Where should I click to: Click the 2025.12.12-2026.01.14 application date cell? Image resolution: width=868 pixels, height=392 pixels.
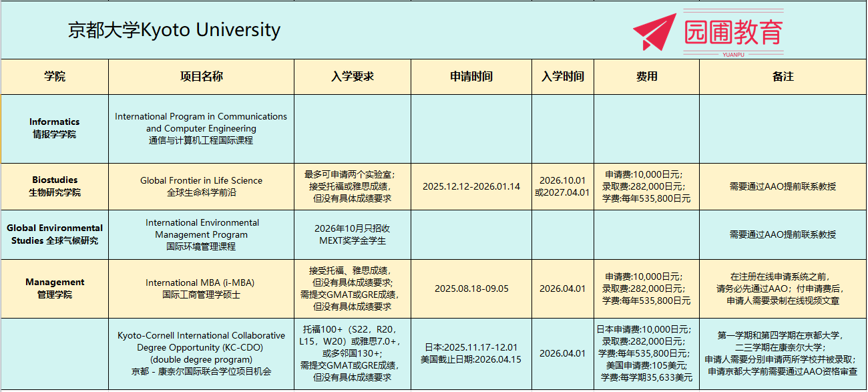click(x=471, y=186)
